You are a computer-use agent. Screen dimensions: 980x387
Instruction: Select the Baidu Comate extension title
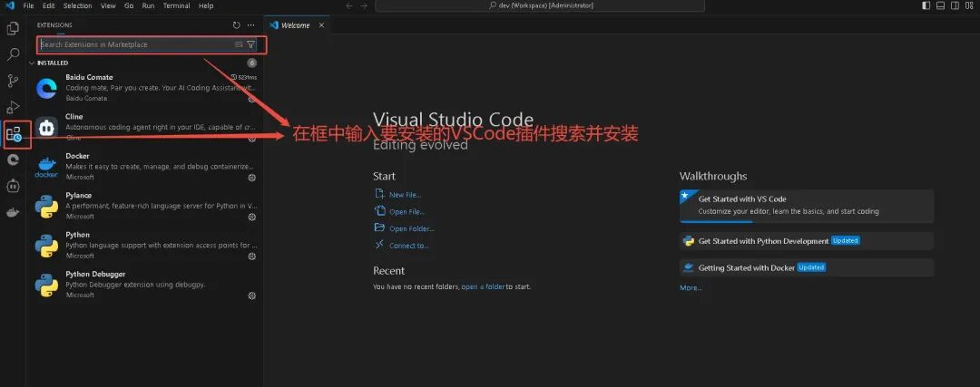click(89, 77)
